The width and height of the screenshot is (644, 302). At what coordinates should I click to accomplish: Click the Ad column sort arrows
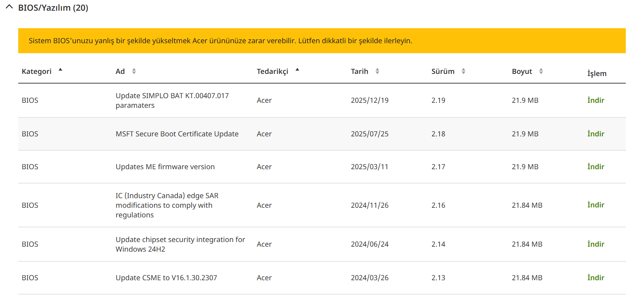click(134, 71)
